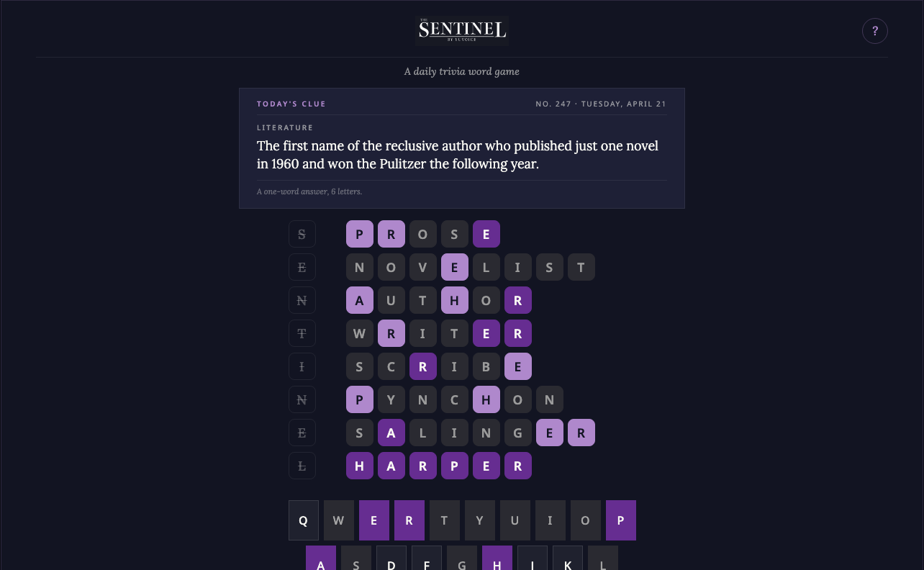
Task: Tap the I key on keyboard
Action: 551,520
